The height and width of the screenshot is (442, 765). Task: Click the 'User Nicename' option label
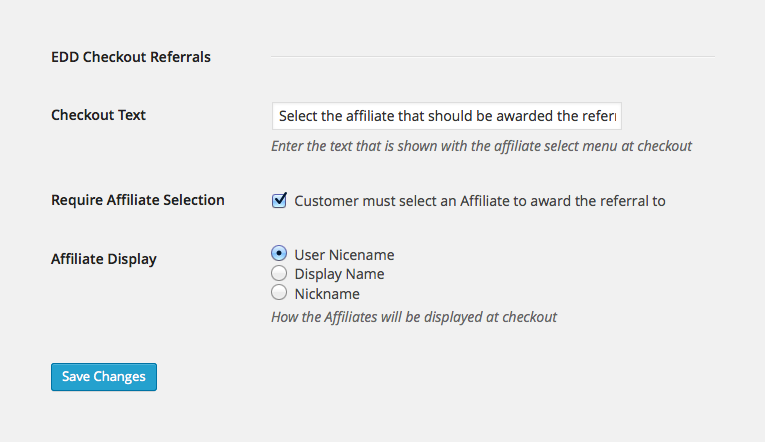344,255
